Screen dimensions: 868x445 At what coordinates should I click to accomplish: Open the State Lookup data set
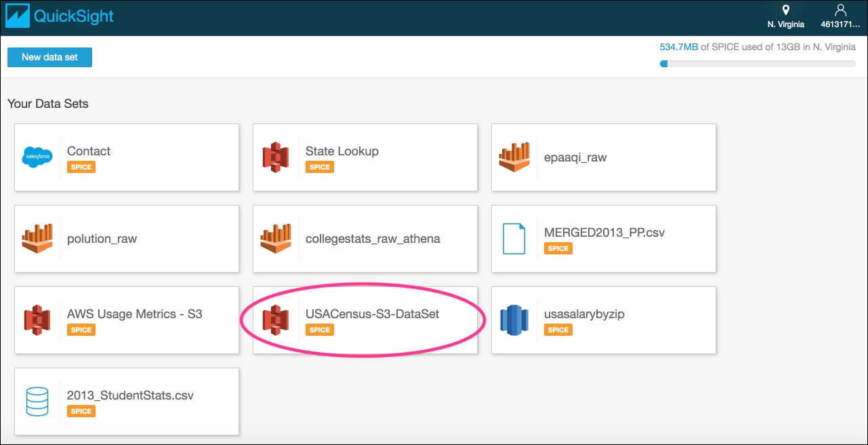click(365, 157)
